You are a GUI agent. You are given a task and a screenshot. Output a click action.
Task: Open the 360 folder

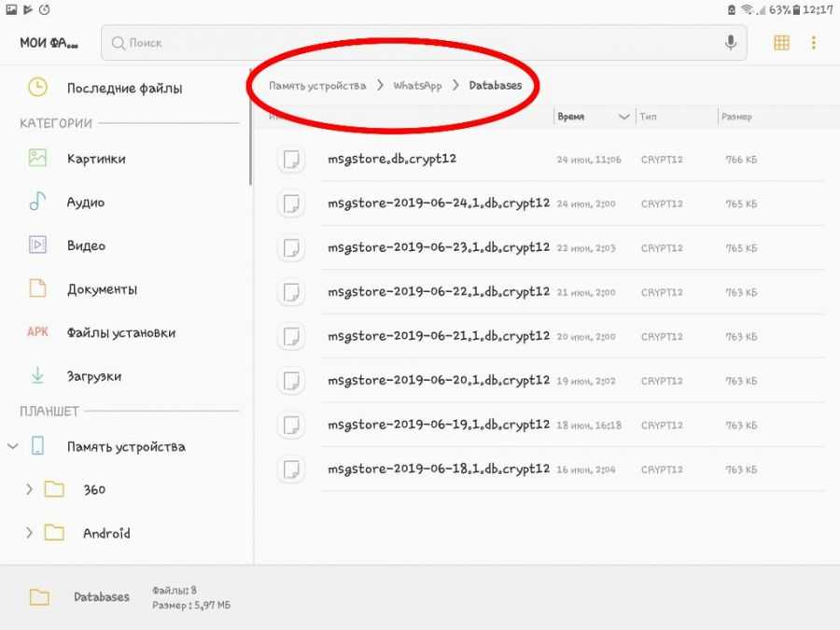[x=94, y=490]
